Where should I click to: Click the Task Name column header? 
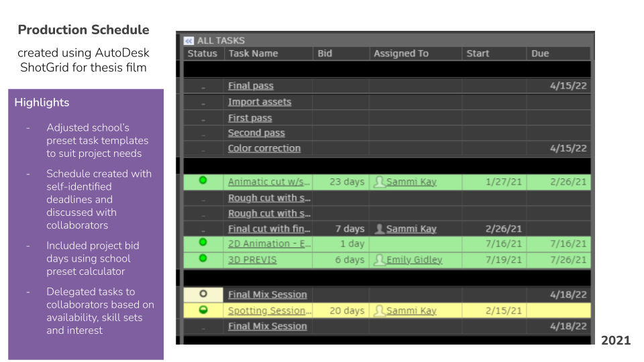coord(253,54)
